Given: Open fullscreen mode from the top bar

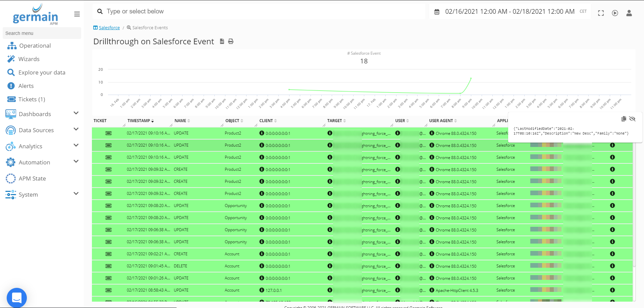Looking at the screenshot, I should click(x=601, y=13).
